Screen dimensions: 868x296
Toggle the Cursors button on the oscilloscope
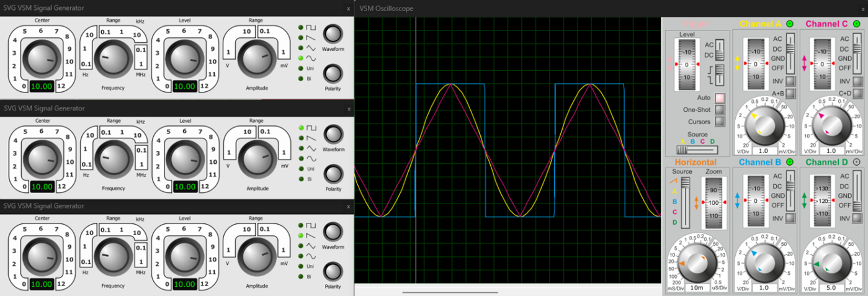(x=720, y=122)
